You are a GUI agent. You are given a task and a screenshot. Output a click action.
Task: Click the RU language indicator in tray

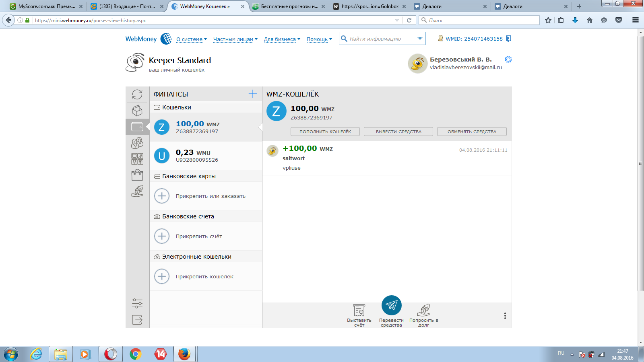tap(561, 353)
